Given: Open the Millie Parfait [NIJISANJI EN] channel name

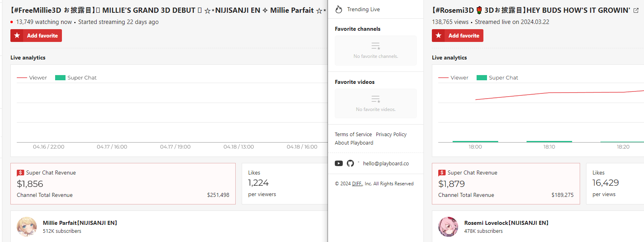Looking at the screenshot, I should point(80,223).
